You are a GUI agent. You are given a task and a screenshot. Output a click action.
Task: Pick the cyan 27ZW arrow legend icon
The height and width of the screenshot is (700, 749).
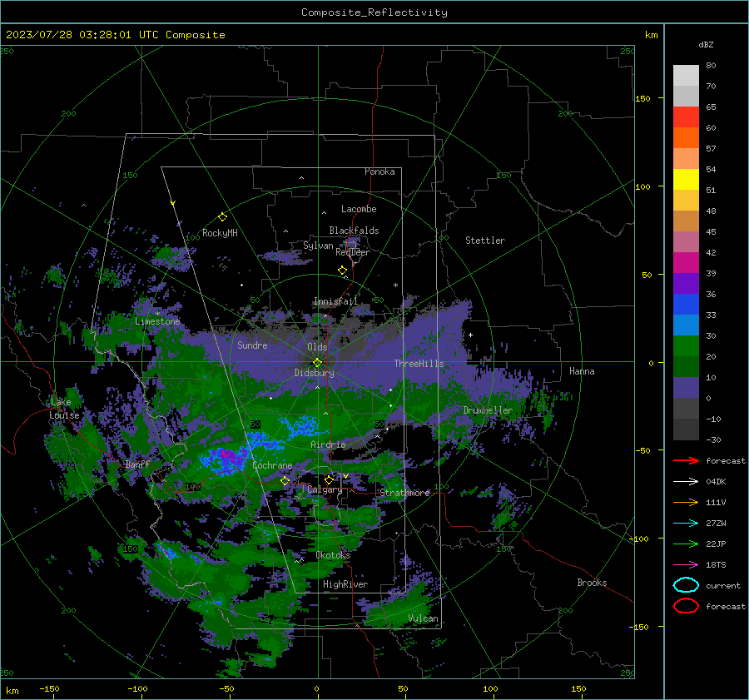[686, 524]
